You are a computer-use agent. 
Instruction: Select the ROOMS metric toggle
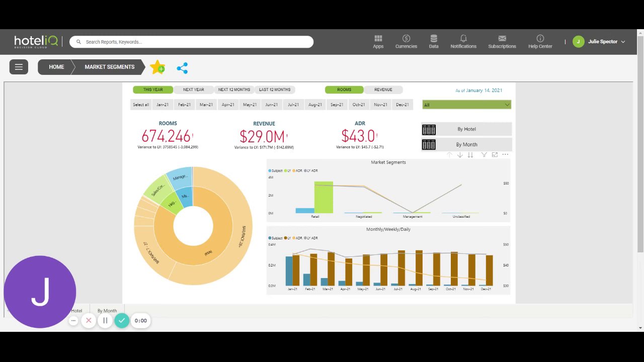click(344, 89)
